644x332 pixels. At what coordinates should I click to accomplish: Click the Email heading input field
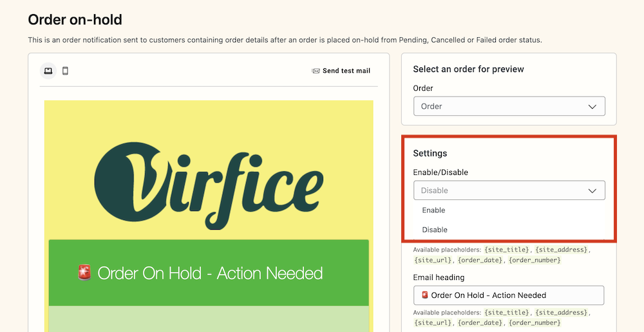(x=509, y=295)
